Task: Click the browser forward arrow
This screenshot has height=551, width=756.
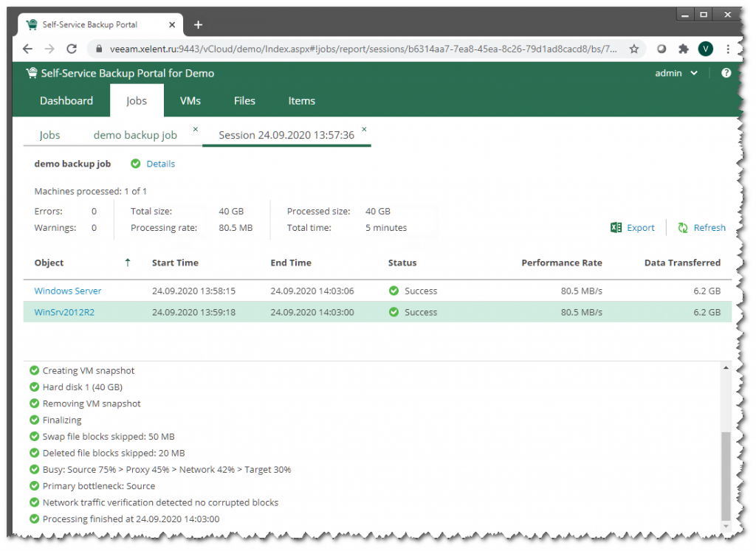Action: point(49,49)
